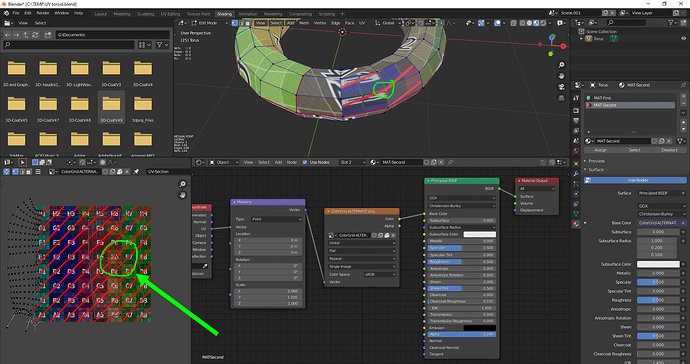Add a new material slot
Image resolution: width=690 pixels, height=364 pixels.
[x=683, y=96]
